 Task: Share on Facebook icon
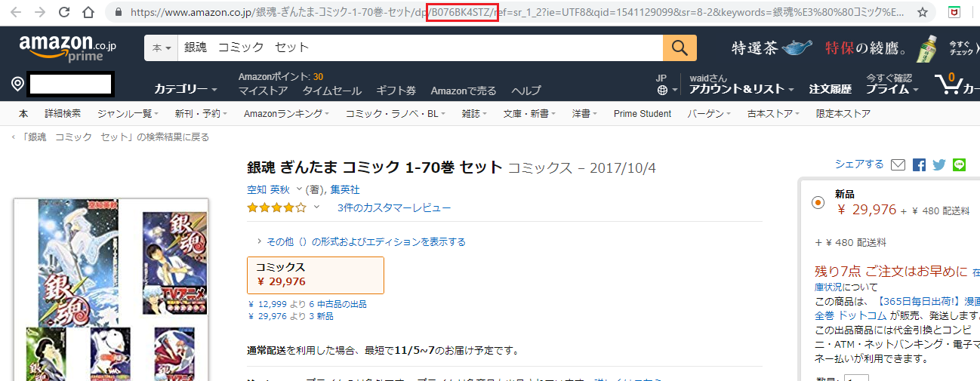tap(919, 164)
